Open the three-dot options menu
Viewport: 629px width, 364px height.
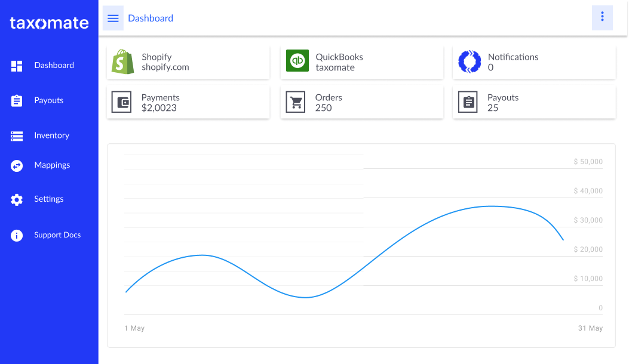[602, 18]
